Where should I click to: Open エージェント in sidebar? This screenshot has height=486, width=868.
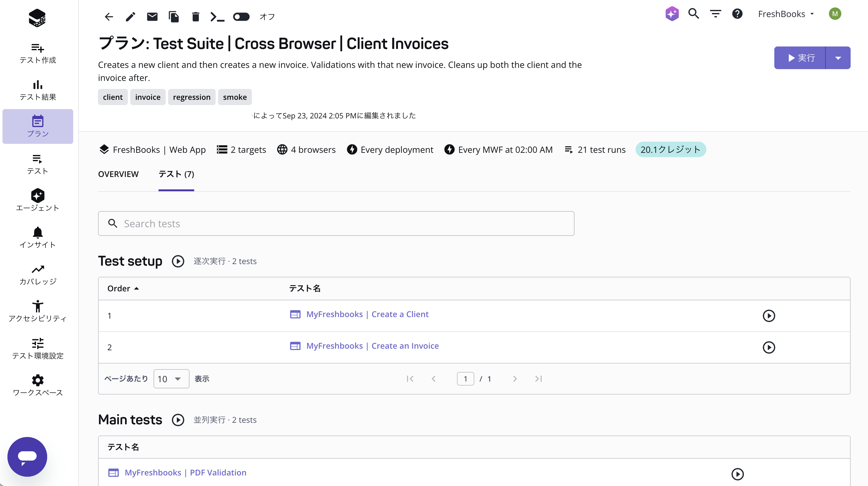[x=38, y=201]
